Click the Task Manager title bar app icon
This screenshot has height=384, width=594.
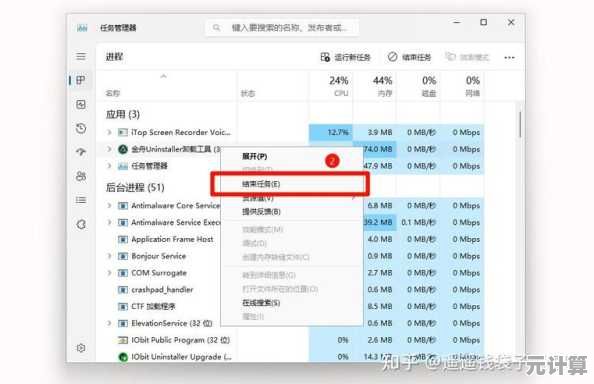(x=82, y=28)
